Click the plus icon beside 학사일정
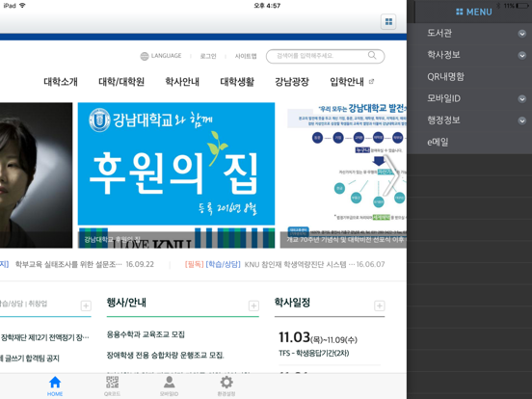 pyautogui.click(x=380, y=306)
